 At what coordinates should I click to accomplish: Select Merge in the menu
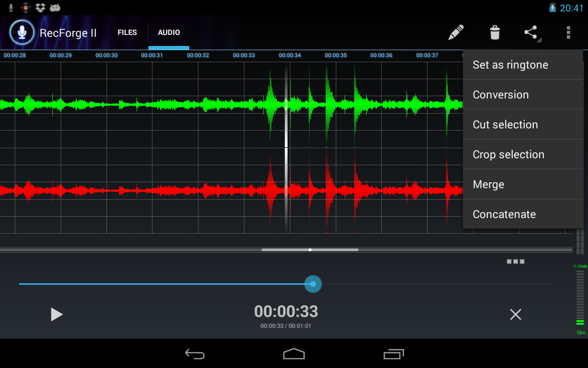click(x=488, y=184)
